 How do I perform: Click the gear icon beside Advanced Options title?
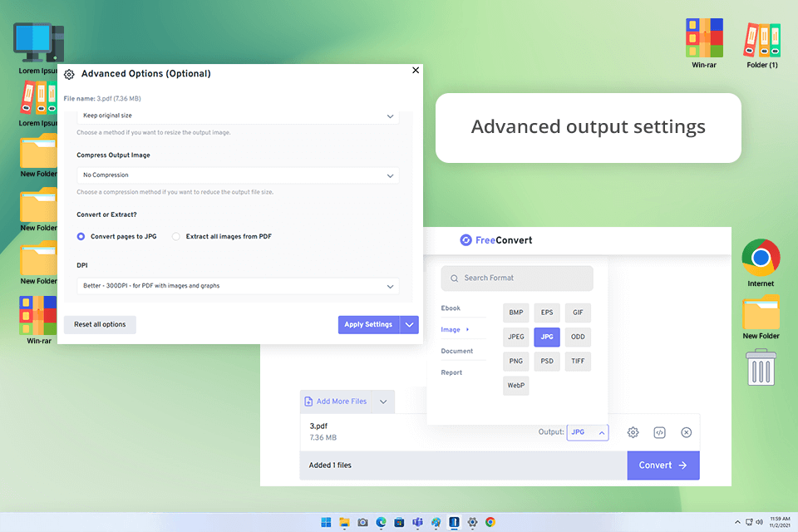coord(69,74)
